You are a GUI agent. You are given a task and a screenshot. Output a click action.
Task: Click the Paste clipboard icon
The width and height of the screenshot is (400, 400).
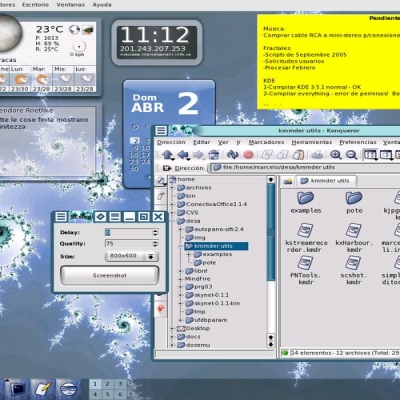click(x=298, y=155)
